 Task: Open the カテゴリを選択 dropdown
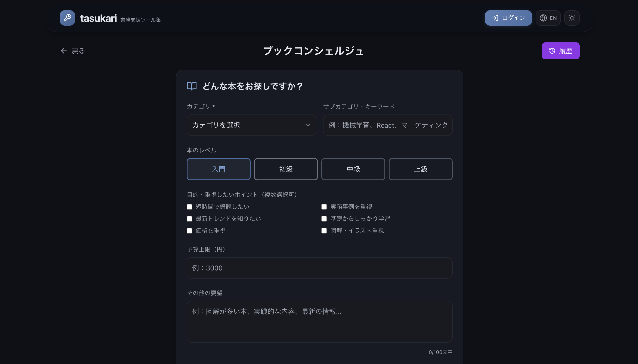251,125
